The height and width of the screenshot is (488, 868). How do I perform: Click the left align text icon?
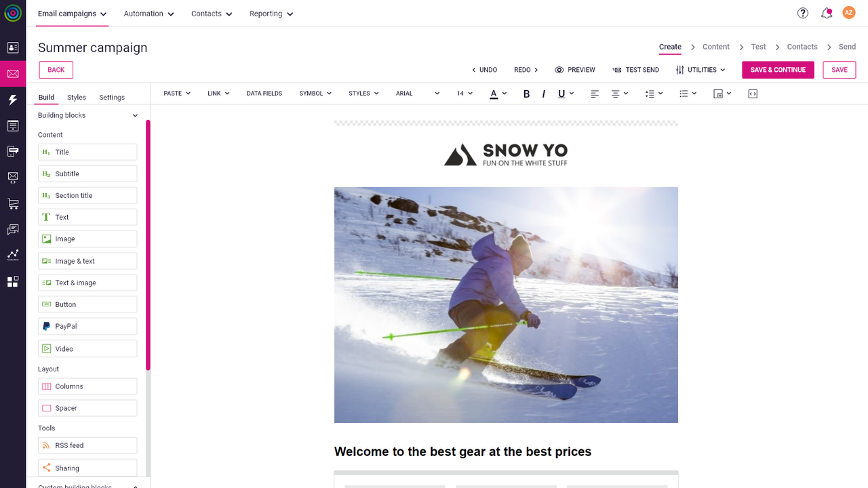595,94
